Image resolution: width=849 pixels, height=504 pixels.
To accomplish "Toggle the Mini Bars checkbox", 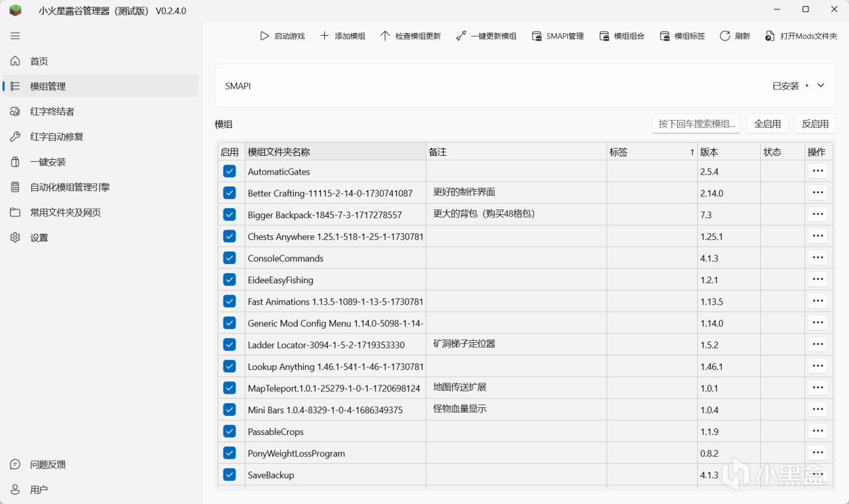I will pyautogui.click(x=229, y=409).
